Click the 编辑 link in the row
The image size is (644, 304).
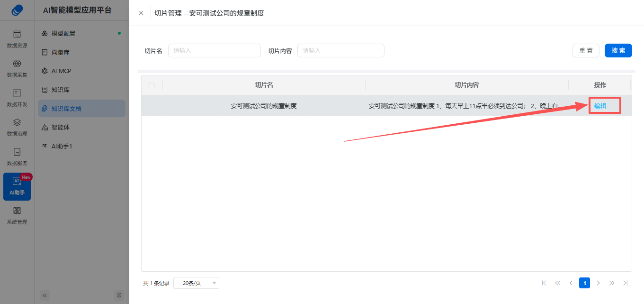(x=600, y=106)
